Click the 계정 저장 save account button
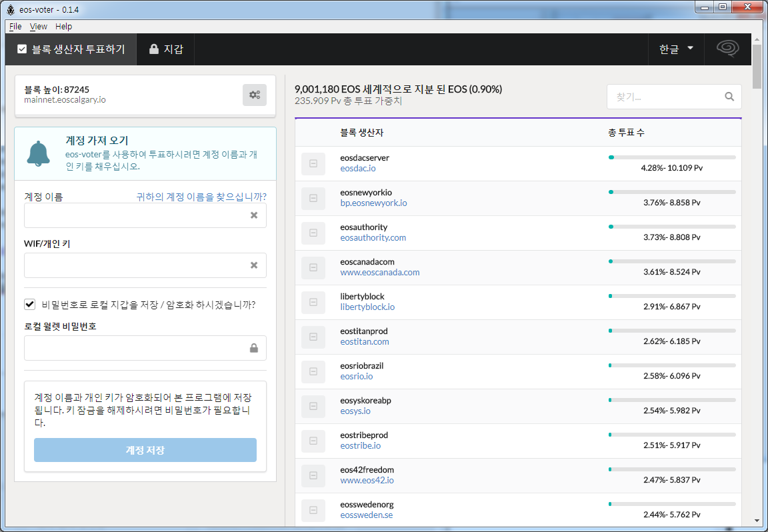 (145, 450)
